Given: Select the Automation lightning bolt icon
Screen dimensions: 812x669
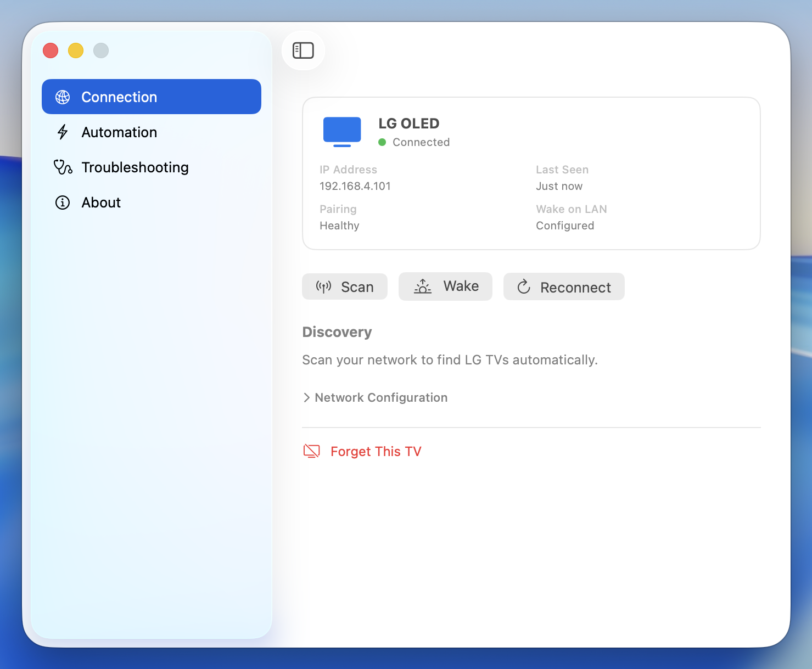Looking at the screenshot, I should click(x=63, y=132).
